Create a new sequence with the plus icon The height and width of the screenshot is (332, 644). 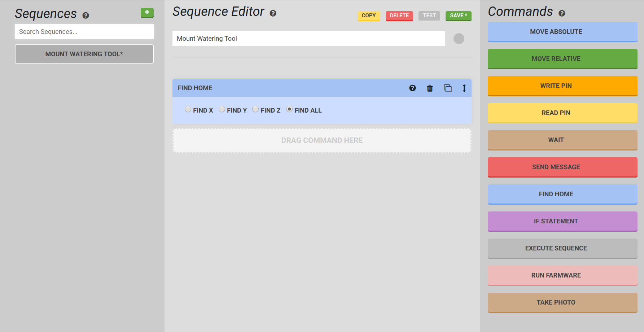pyautogui.click(x=147, y=12)
